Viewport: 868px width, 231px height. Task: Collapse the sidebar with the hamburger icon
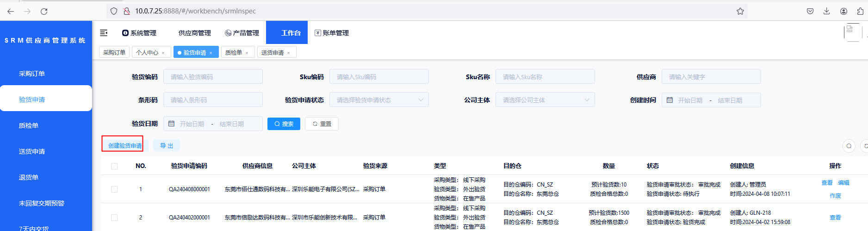104,33
